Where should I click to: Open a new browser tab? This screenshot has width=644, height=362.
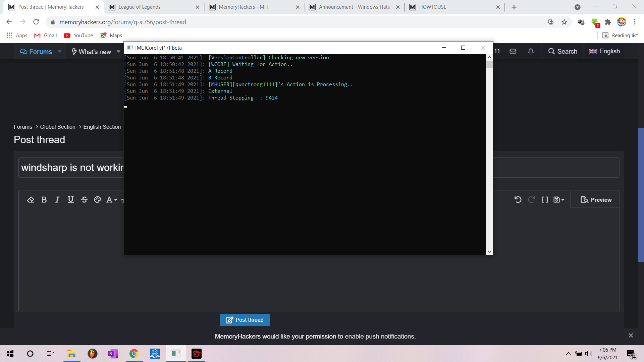point(514,7)
